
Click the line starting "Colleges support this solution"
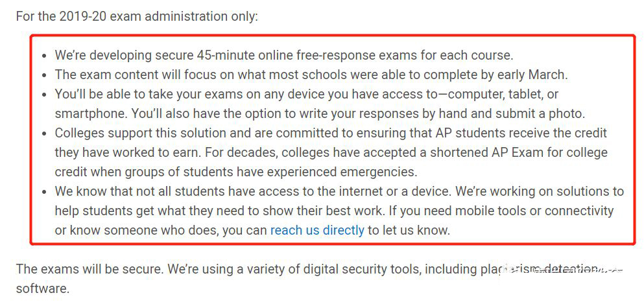[x=331, y=133]
